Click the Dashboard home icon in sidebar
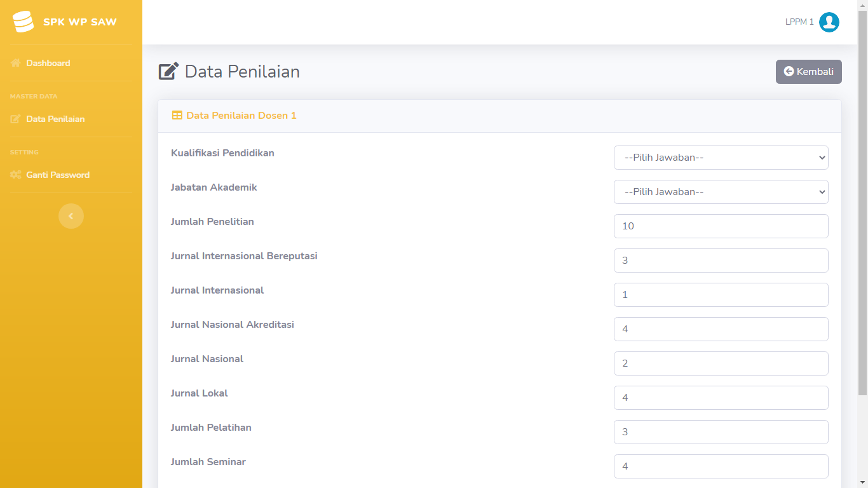Screen dimensions: 868x488 16,63
